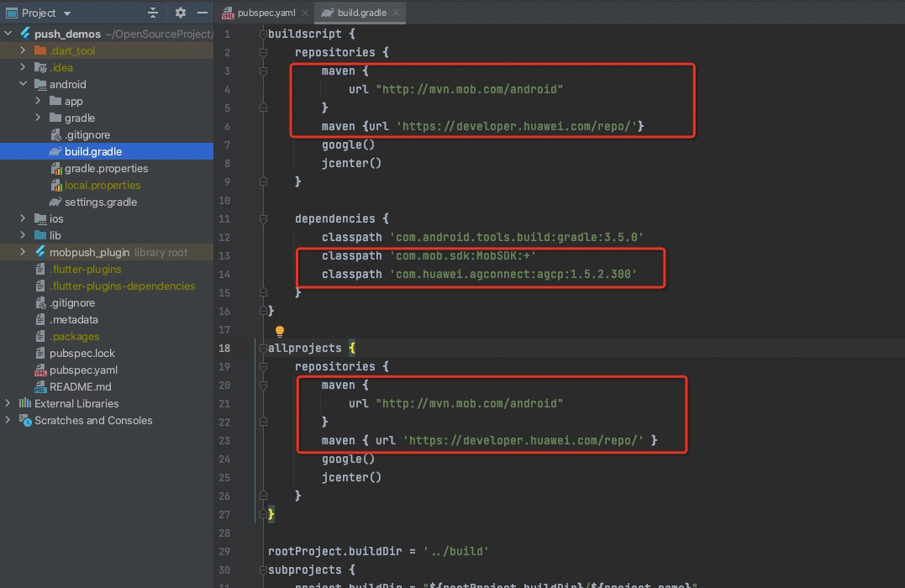Expand Scratches and Consoles node
The height and width of the screenshot is (588, 905).
pyautogui.click(x=8, y=419)
